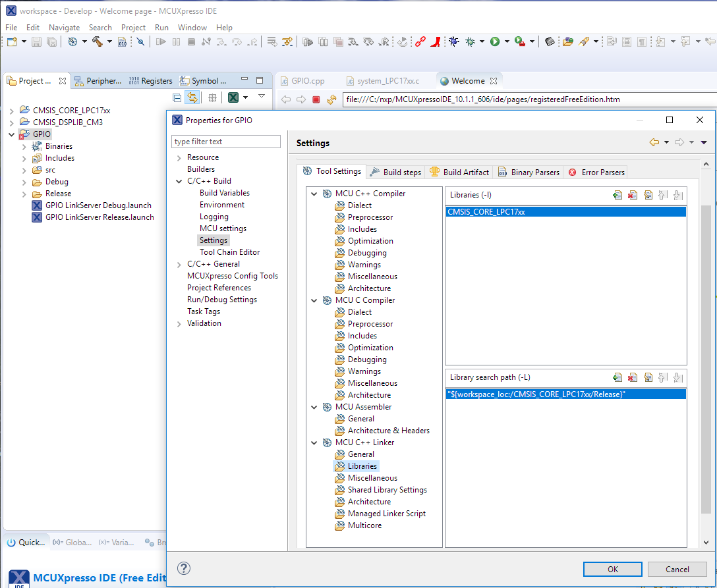
Task: Switch to the Error Parsers tab
Action: pos(596,173)
